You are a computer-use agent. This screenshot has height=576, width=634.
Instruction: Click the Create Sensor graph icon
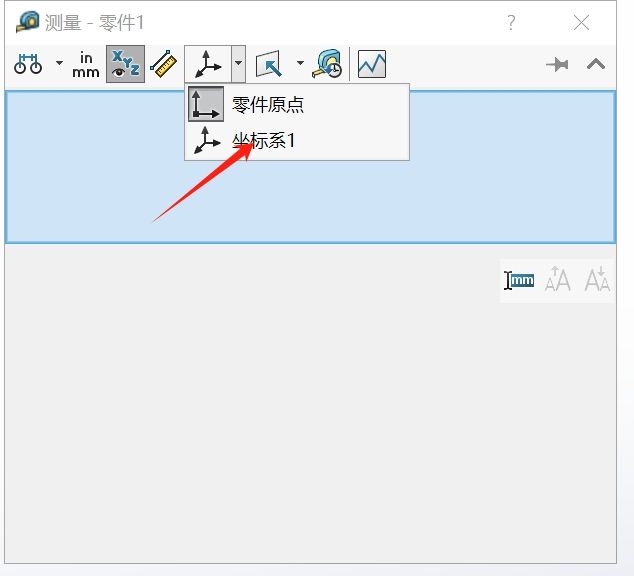371,65
